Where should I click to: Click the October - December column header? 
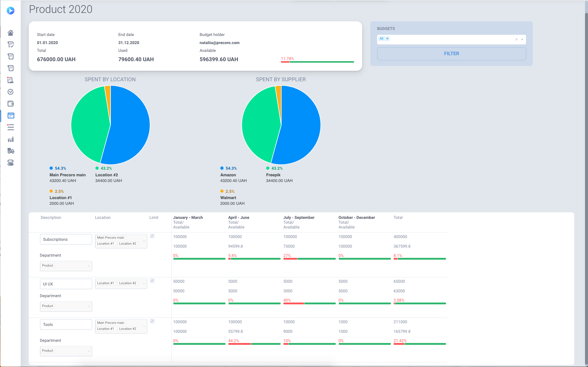pyautogui.click(x=357, y=217)
